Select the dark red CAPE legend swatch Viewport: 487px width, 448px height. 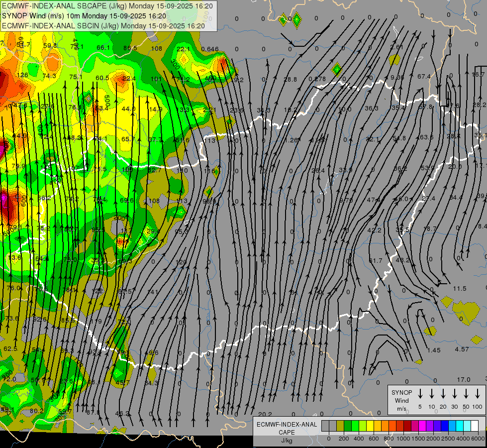(x=407, y=426)
